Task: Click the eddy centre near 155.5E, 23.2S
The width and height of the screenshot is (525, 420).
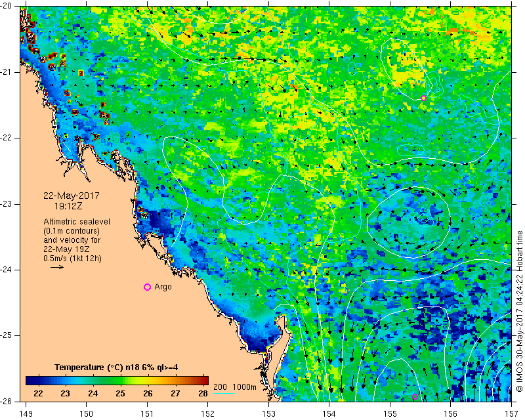Action: pos(423,219)
